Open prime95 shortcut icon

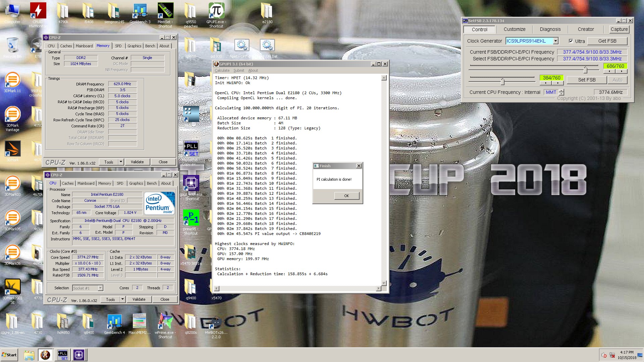[x=191, y=222]
